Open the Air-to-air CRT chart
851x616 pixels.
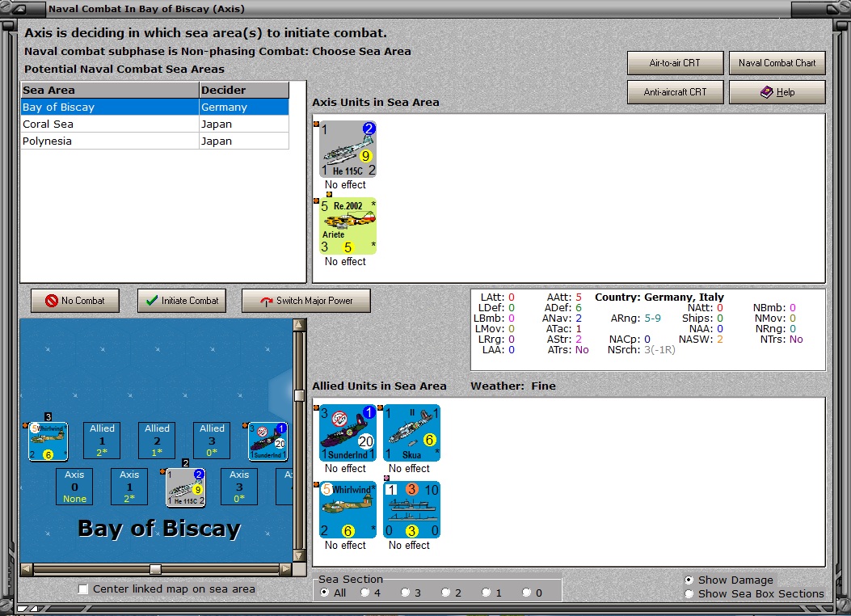675,63
